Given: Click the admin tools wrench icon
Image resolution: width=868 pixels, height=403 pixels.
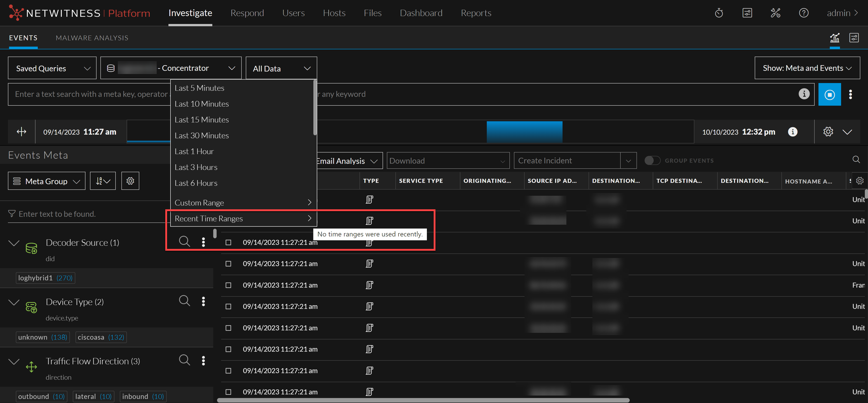Looking at the screenshot, I should (775, 13).
